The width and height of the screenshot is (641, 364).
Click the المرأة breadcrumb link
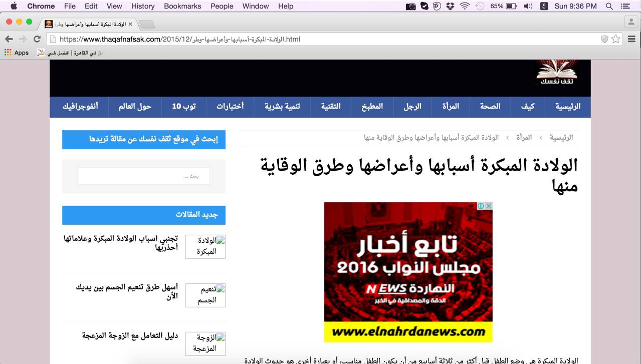coord(524,137)
